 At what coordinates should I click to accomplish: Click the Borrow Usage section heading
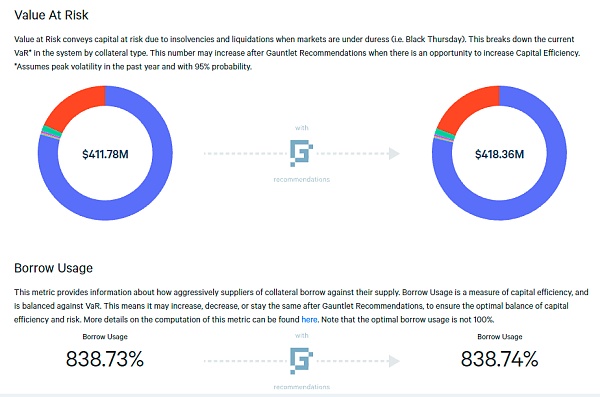coord(53,268)
